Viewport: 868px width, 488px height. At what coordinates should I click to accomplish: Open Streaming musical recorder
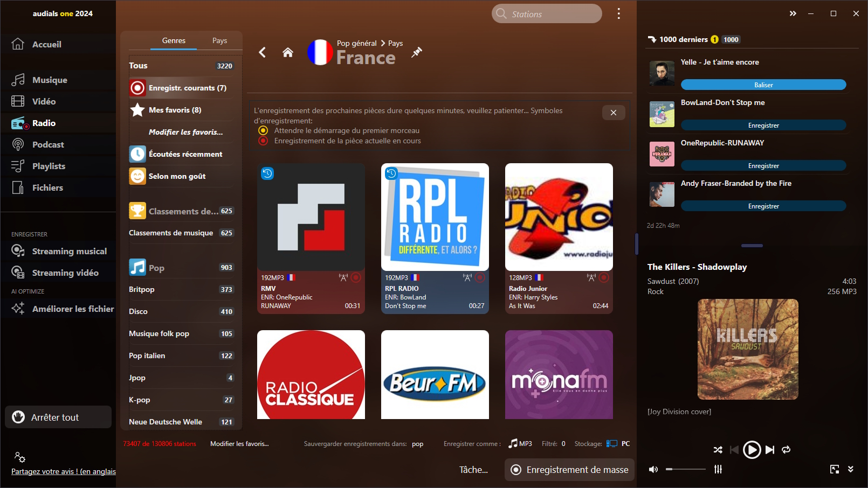[58, 251]
